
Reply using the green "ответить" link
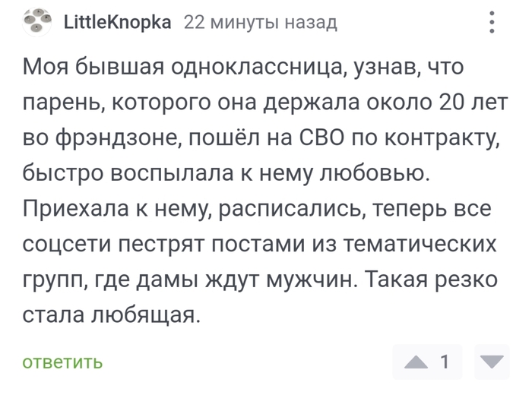pyautogui.click(x=62, y=362)
